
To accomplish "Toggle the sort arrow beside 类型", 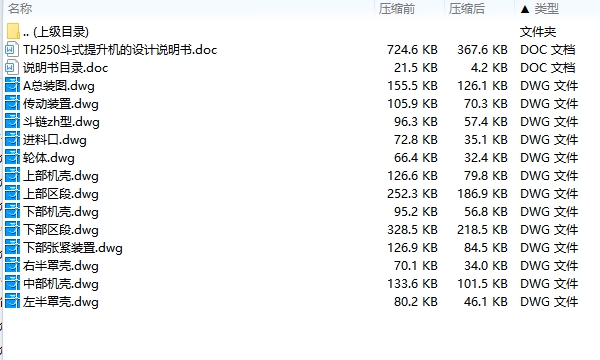I will click(x=525, y=9).
